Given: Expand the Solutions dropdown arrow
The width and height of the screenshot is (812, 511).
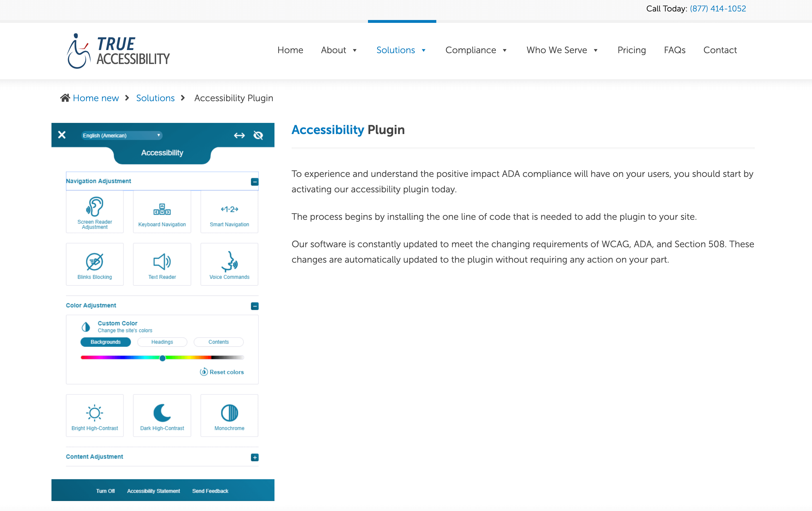Looking at the screenshot, I should tap(423, 51).
